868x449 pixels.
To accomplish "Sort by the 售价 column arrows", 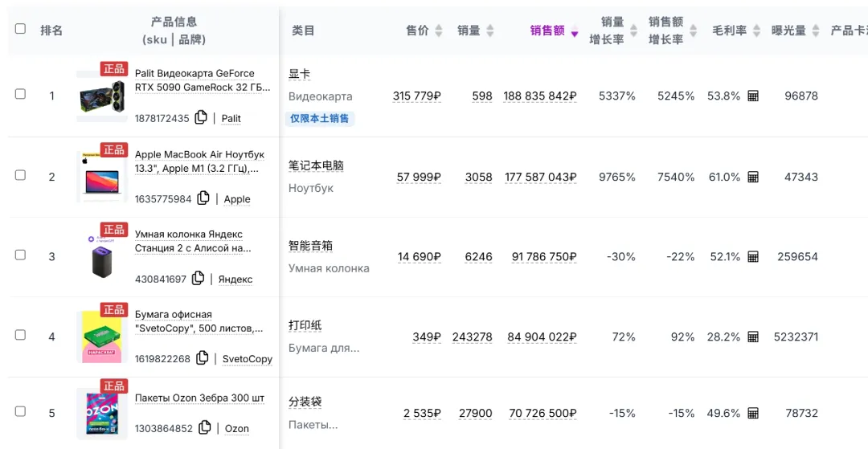I will coord(439,31).
